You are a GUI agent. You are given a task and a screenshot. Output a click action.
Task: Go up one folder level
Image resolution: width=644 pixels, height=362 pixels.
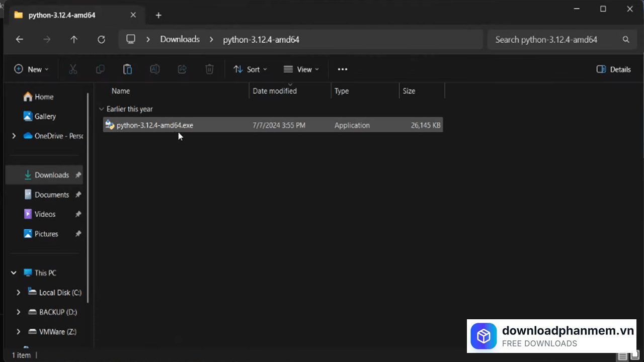74,39
